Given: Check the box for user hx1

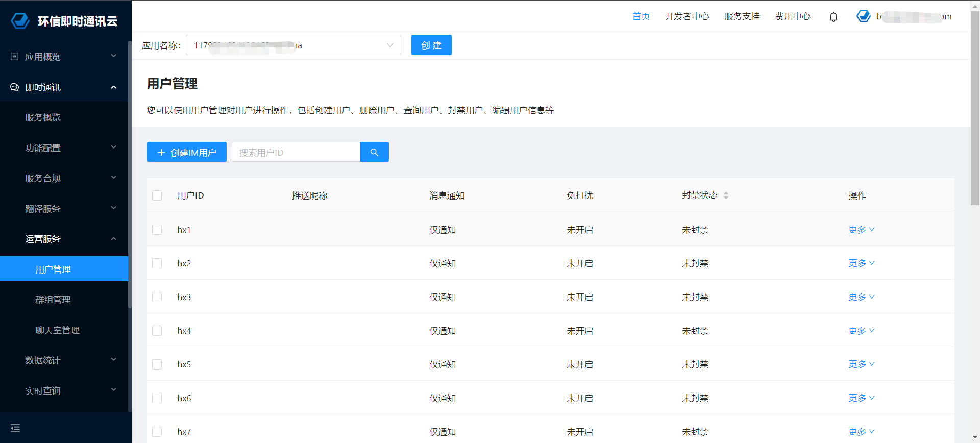Looking at the screenshot, I should pyautogui.click(x=157, y=230).
